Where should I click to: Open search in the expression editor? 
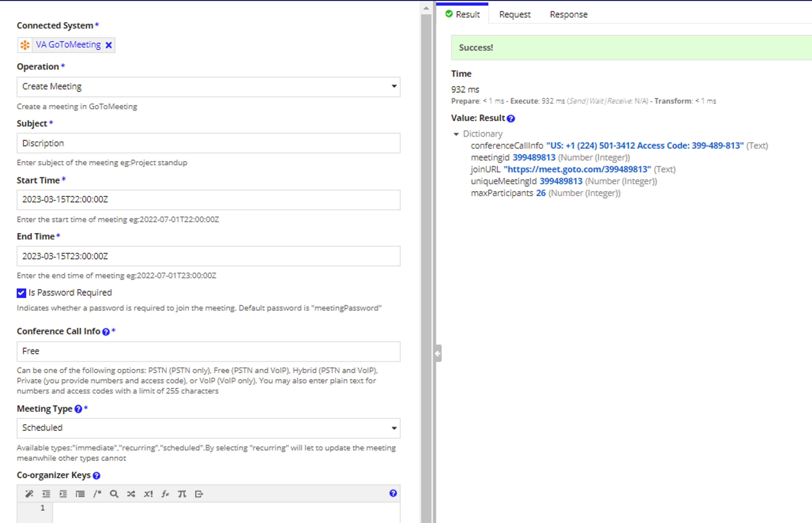(x=114, y=494)
